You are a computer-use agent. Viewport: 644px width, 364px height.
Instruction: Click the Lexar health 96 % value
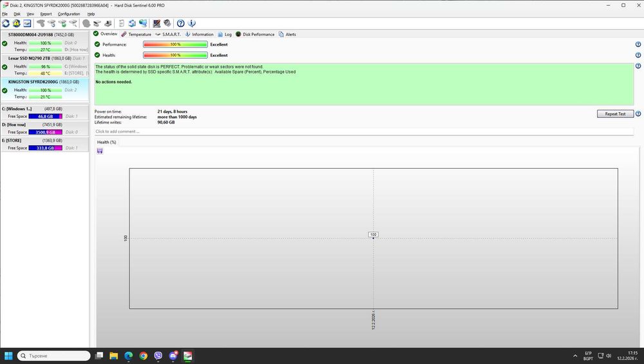(x=45, y=66)
